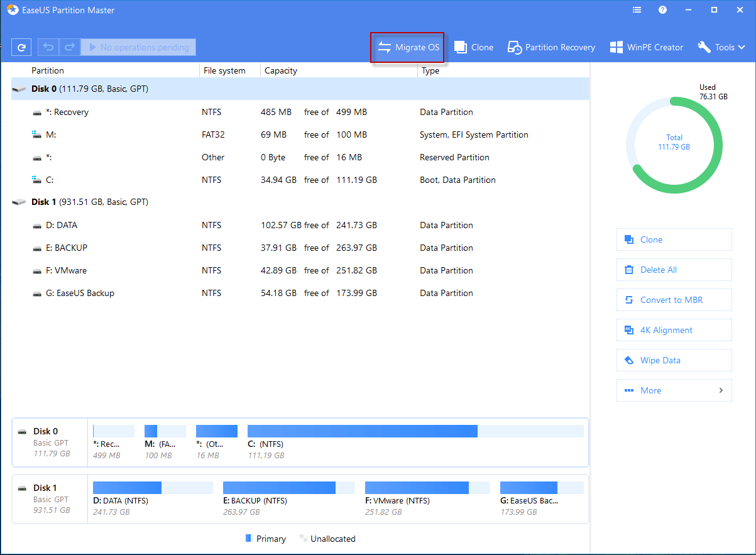This screenshot has height=555, width=756.
Task: Select the F: VMware partition row
Action: (300, 270)
